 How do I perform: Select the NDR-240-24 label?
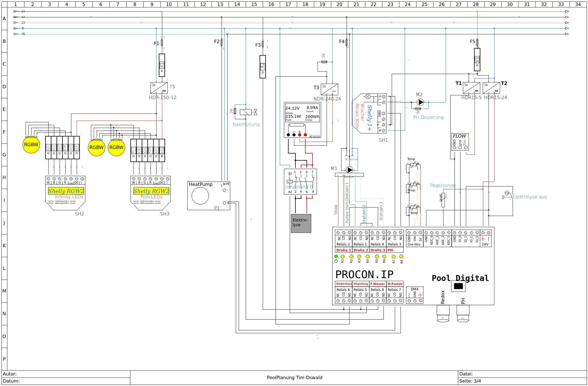(327, 99)
